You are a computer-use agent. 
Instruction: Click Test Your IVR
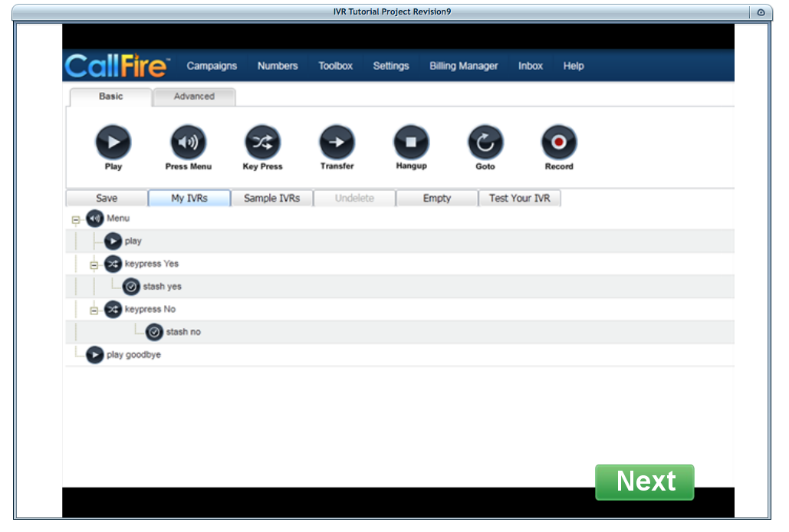click(519, 198)
